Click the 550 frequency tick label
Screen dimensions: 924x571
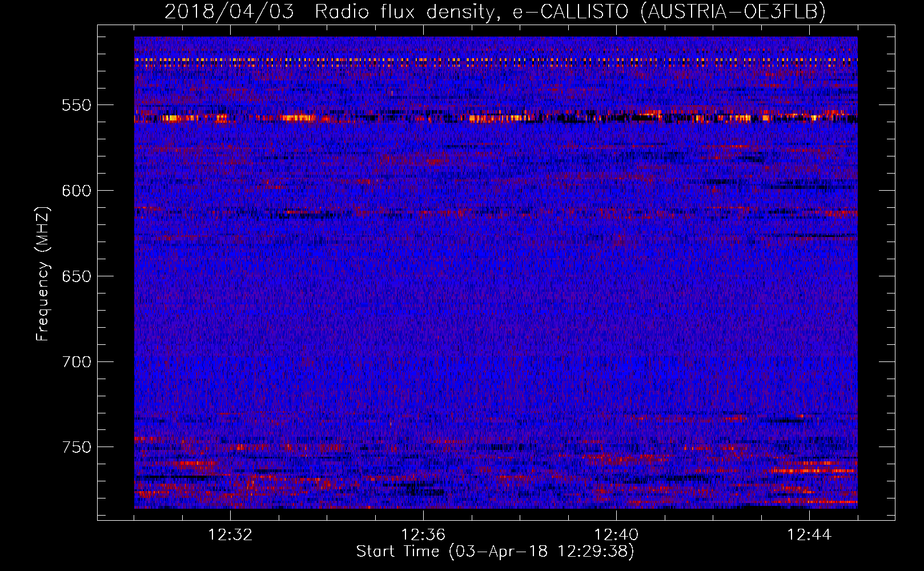coord(76,105)
